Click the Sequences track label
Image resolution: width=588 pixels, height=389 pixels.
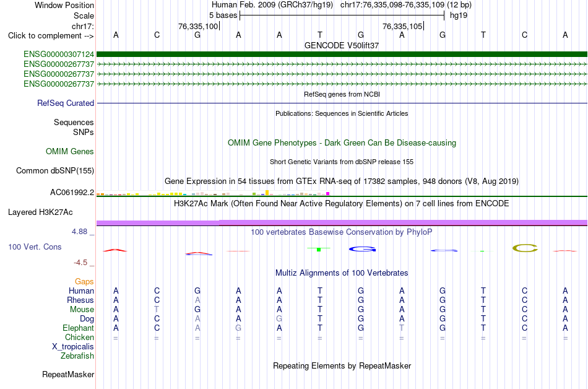[74, 122]
